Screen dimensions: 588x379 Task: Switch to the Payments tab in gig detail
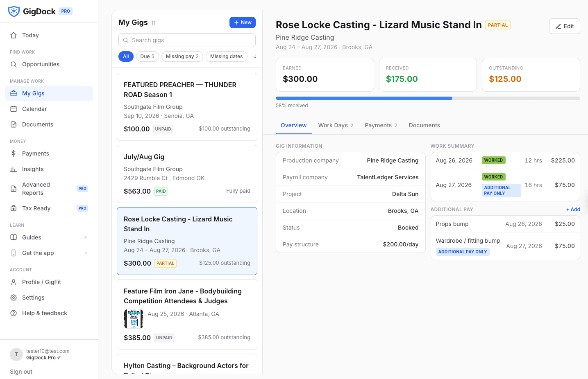tap(381, 125)
